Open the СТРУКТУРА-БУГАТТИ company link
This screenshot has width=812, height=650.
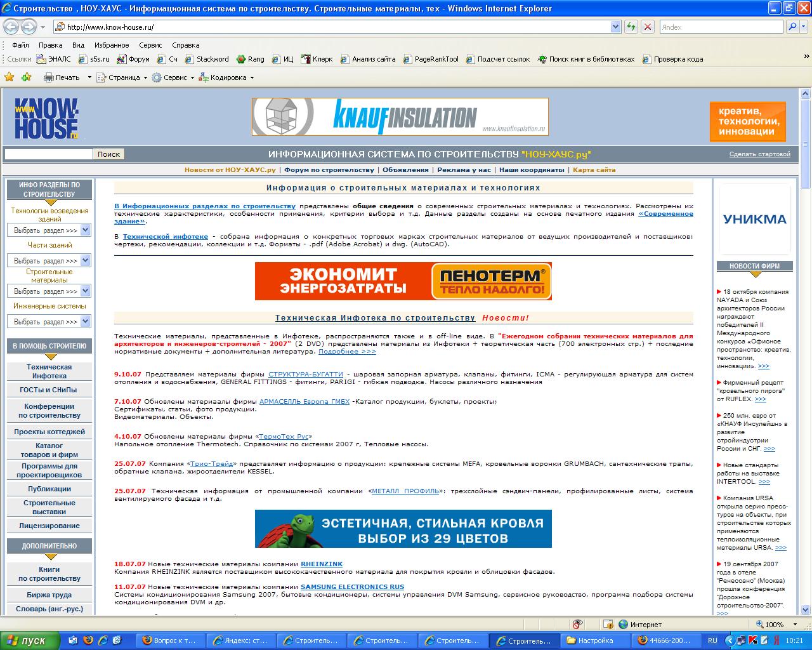(x=306, y=375)
